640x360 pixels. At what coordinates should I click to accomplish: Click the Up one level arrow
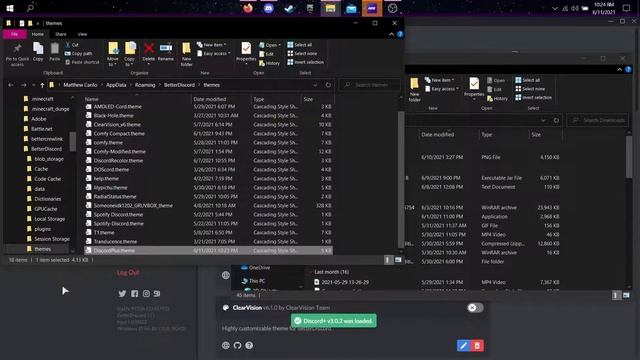tap(42, 85)
